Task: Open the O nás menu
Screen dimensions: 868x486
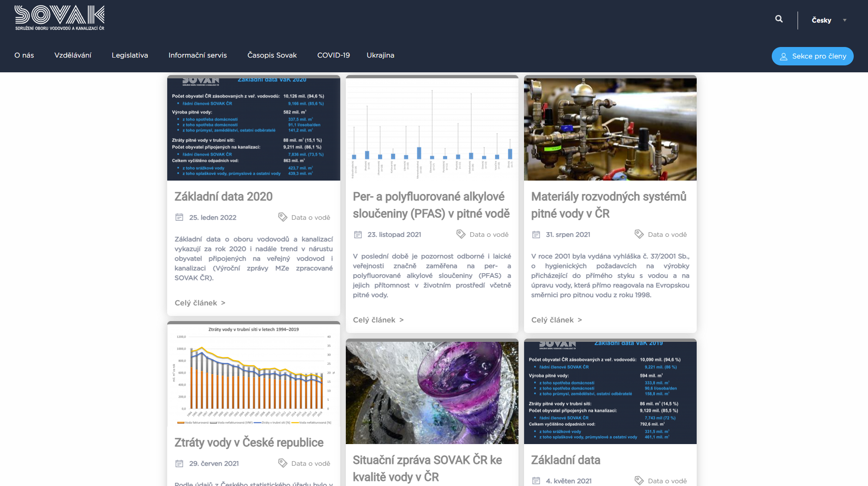Action: [x=24, y=55]
